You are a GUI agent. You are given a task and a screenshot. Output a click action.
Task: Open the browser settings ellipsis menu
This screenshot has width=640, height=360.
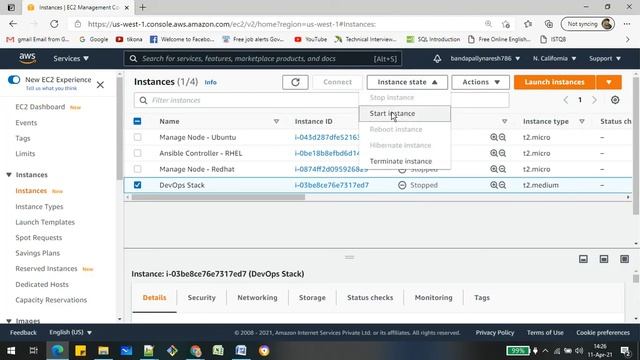(627, 24)
